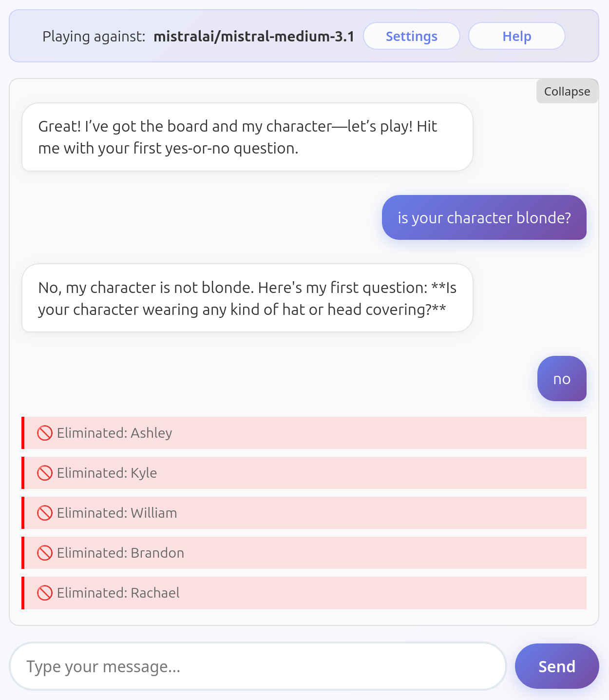609x700 pixels.
Task: Click the mistralai/mistral-medium-3.1 model name
Action: [x=254, y=37]
